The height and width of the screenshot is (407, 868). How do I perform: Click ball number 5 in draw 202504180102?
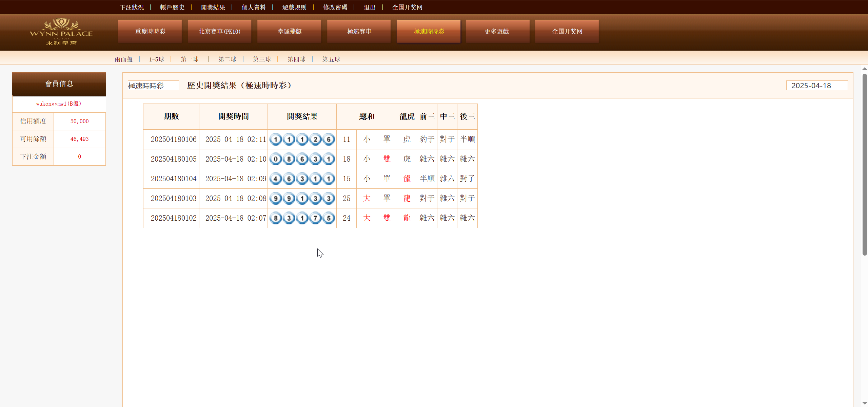[328, 218]
